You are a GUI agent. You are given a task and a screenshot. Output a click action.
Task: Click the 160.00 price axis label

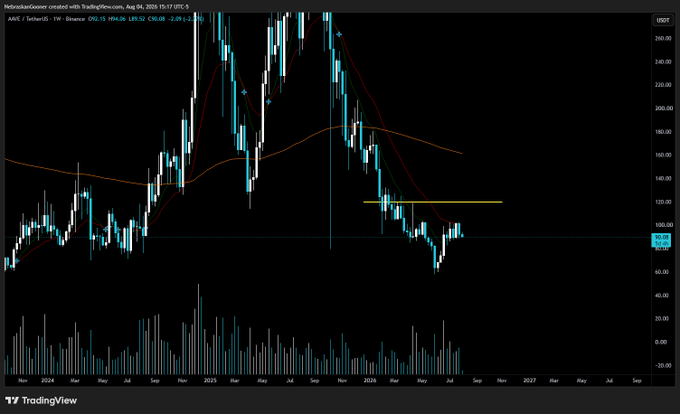[664, 155]
